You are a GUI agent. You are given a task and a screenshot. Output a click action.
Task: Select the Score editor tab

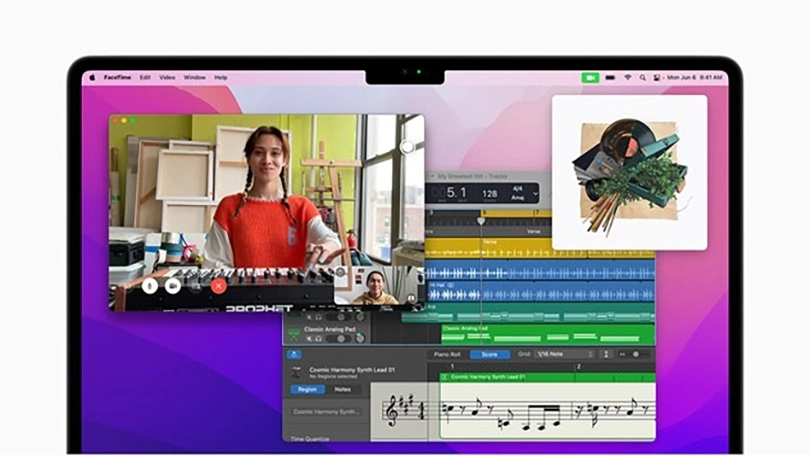(489, 354)
